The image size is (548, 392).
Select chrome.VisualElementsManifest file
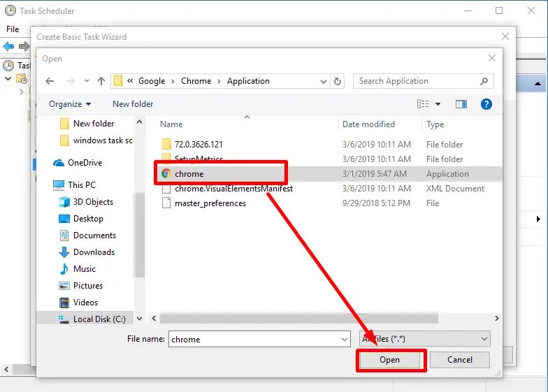point(228,189)
